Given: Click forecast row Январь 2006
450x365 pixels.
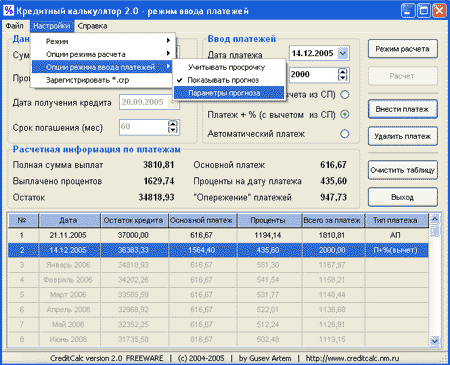Looking at the screenshot, I should tap(218, 265).
